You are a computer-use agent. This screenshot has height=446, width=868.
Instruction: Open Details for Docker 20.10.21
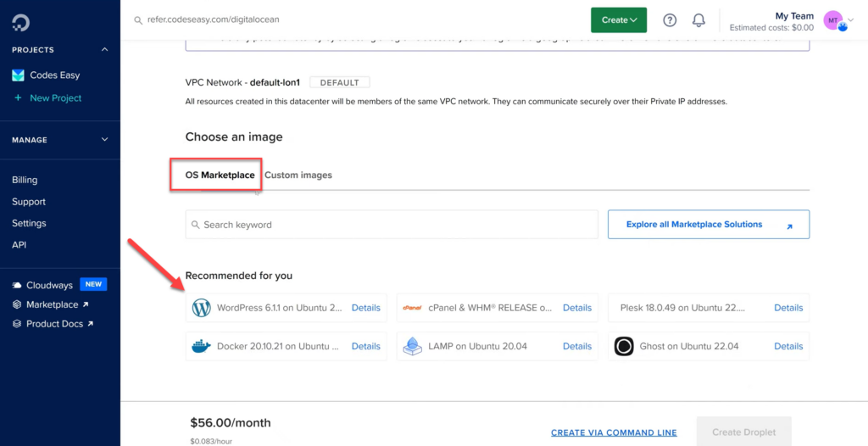[x=366, y=346]
